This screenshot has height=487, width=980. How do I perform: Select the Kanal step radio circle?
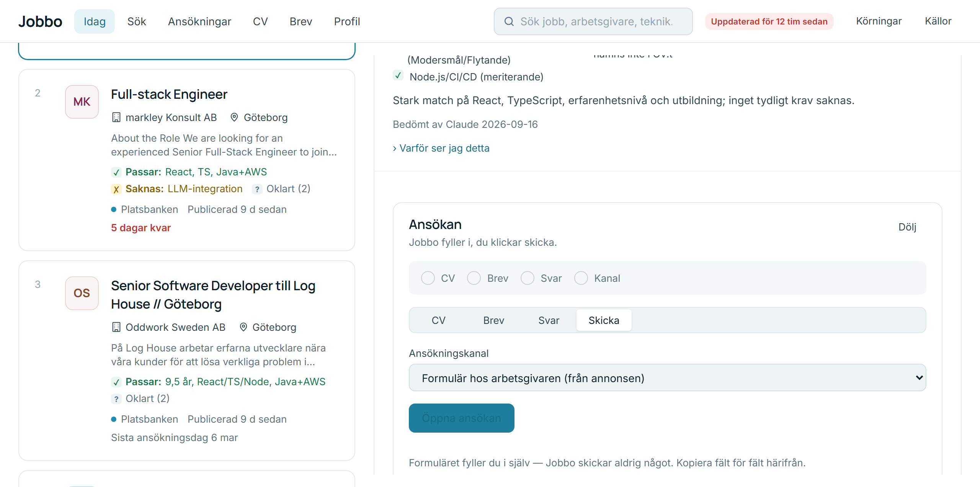coord(581,278)
